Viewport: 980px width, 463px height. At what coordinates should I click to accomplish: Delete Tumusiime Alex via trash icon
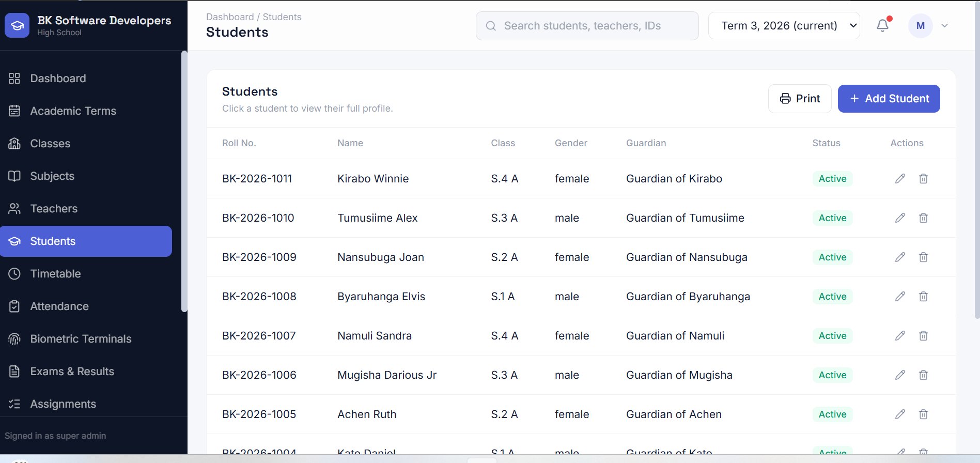[x=923, y=218]
